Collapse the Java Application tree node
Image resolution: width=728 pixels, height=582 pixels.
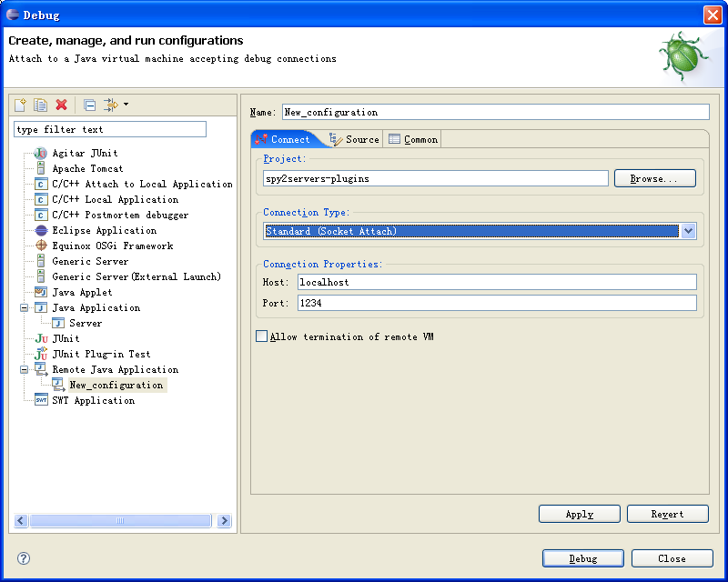(x=25, y=307)
